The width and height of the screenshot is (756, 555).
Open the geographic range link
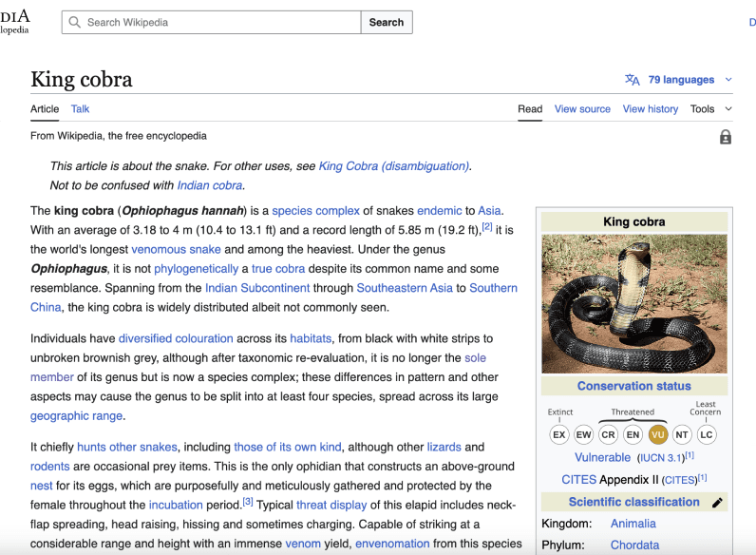coord(76,416)
